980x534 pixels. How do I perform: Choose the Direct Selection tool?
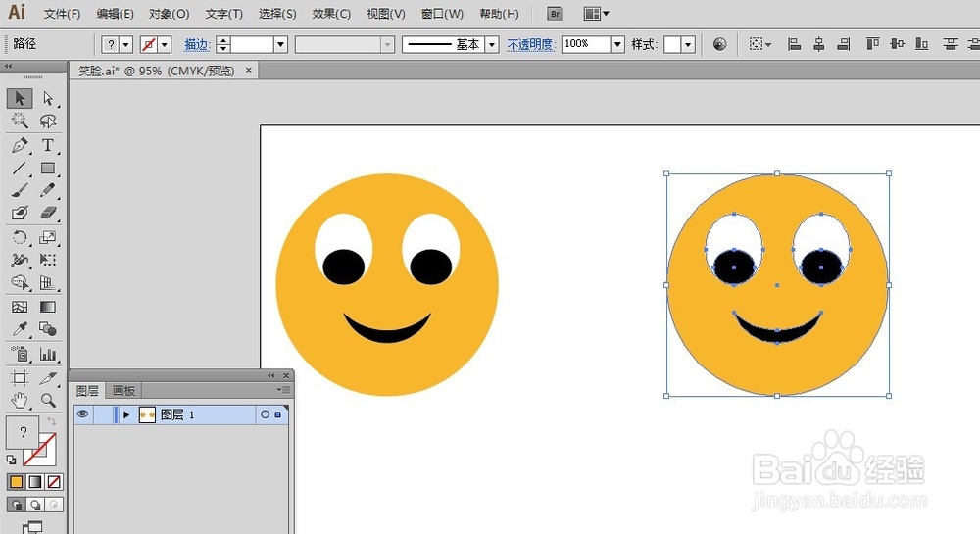[47, 98]
